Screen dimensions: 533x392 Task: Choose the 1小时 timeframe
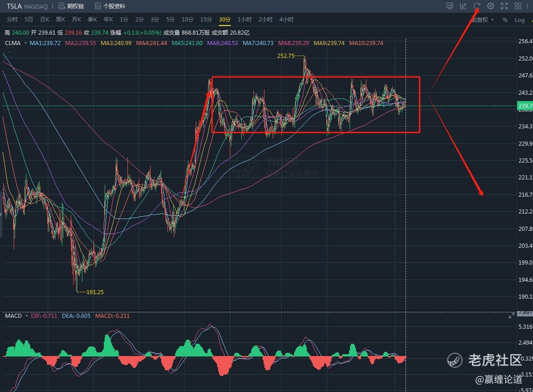coord(244,20)
